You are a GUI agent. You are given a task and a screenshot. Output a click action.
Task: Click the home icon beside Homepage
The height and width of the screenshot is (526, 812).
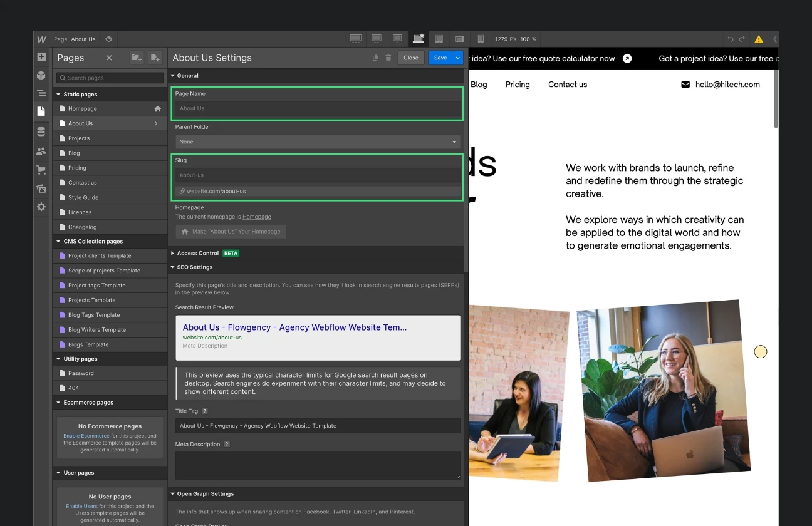coord(158,108)
